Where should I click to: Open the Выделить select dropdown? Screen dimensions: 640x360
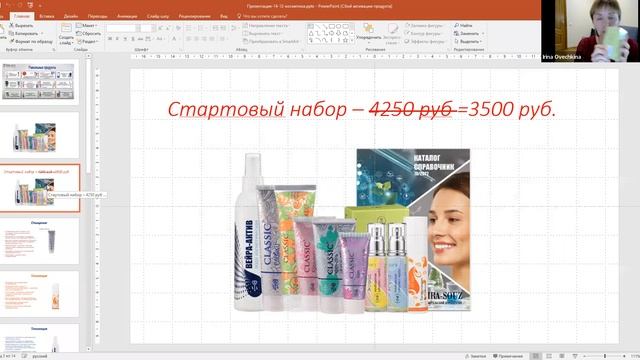[x=468, y=41]
